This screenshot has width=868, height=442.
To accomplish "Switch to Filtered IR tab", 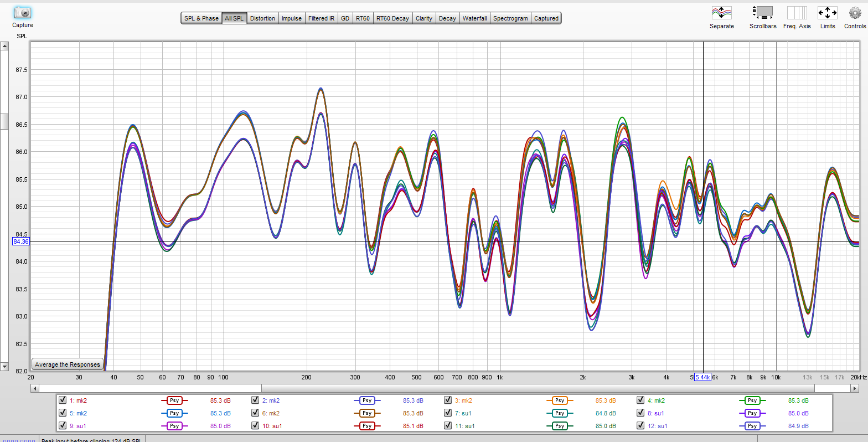I will point(322,18).
